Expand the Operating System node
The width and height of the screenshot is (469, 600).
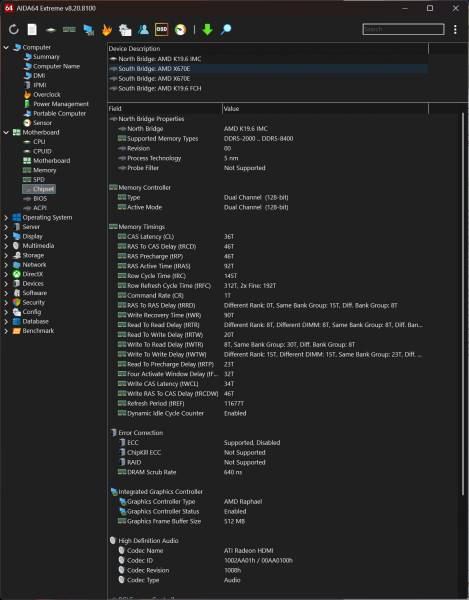(6, 217)
